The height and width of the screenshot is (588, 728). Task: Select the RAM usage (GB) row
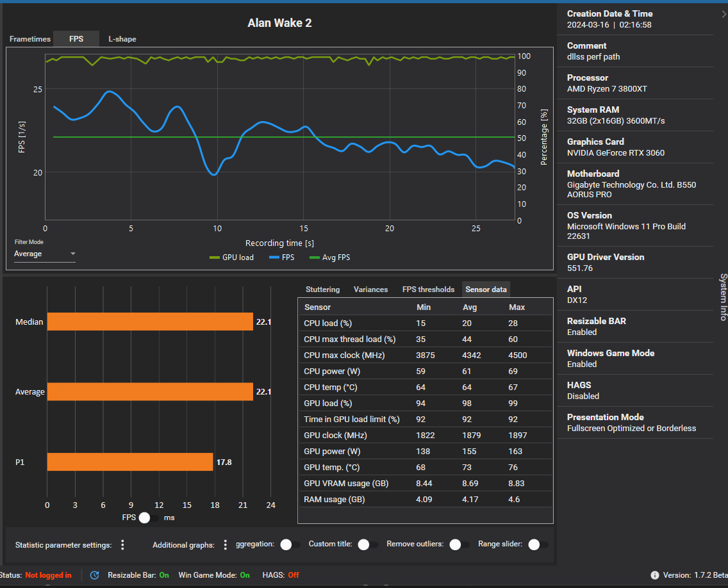426,500
